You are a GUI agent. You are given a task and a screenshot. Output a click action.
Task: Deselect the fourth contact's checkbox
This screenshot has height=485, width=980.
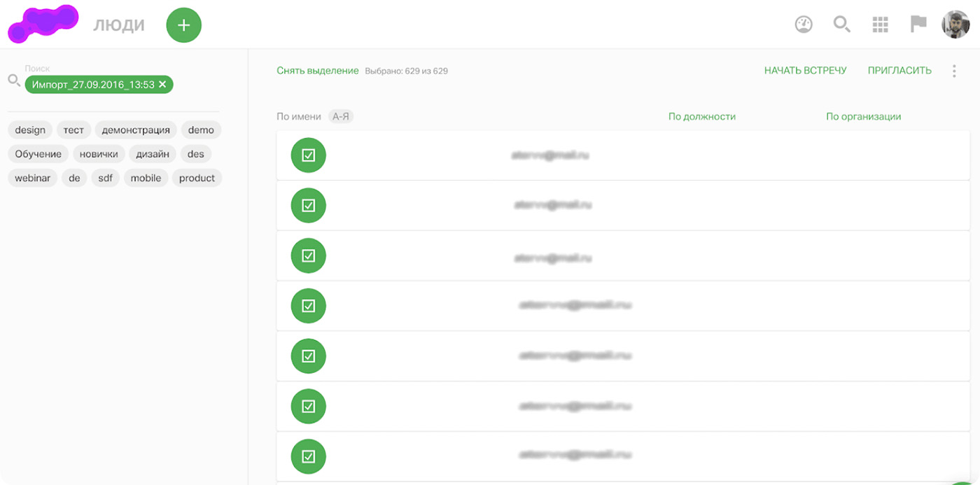308,306
